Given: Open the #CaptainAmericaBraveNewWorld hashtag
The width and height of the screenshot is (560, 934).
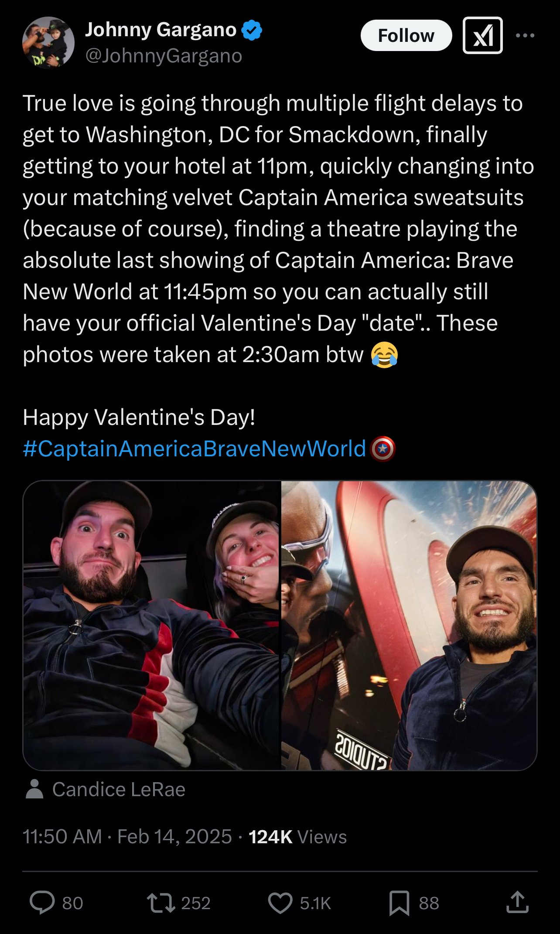Looking at the screenshot, I should pos(194,448).
